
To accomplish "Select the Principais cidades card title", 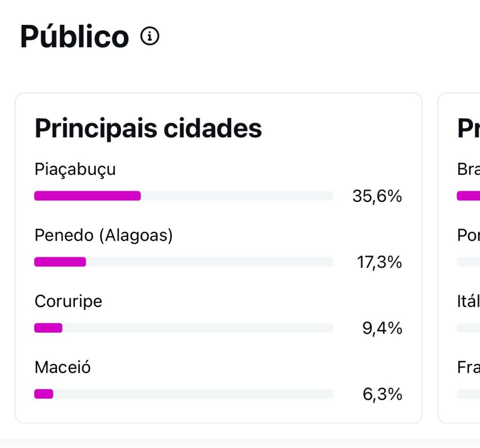I will 148,128.
